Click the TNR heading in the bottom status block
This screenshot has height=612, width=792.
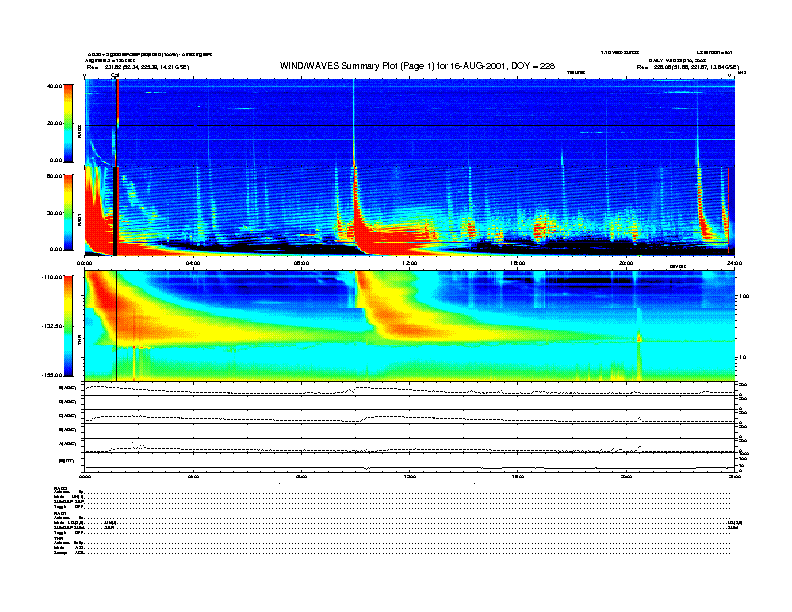click(x=58, y=539)
